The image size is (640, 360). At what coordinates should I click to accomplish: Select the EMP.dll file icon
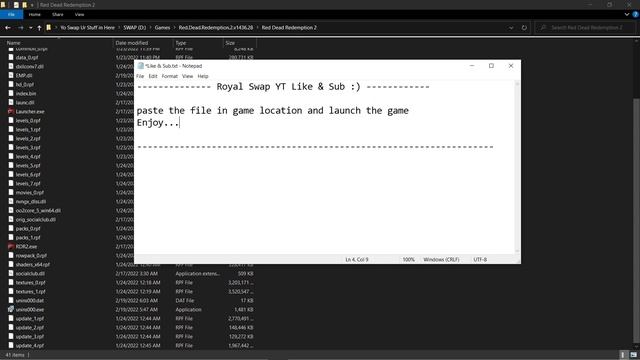click(11, 76)
